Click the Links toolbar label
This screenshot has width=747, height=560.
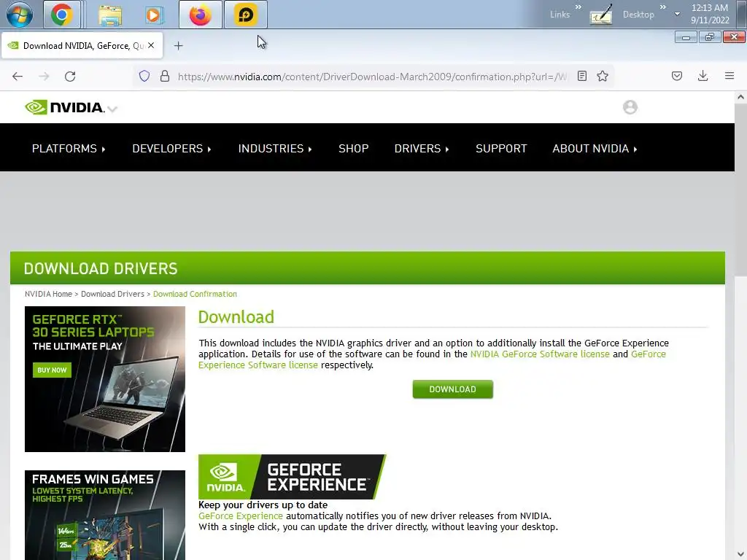pos(560,15)
